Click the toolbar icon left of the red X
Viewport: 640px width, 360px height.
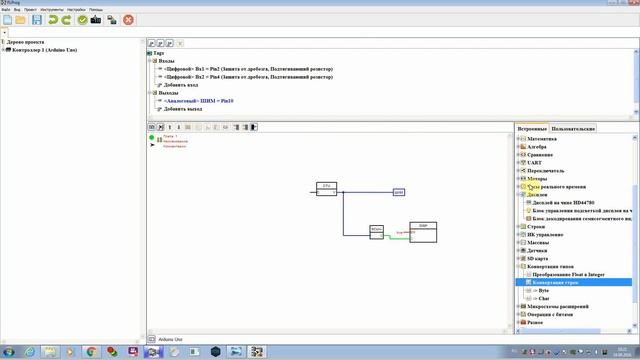112,20
